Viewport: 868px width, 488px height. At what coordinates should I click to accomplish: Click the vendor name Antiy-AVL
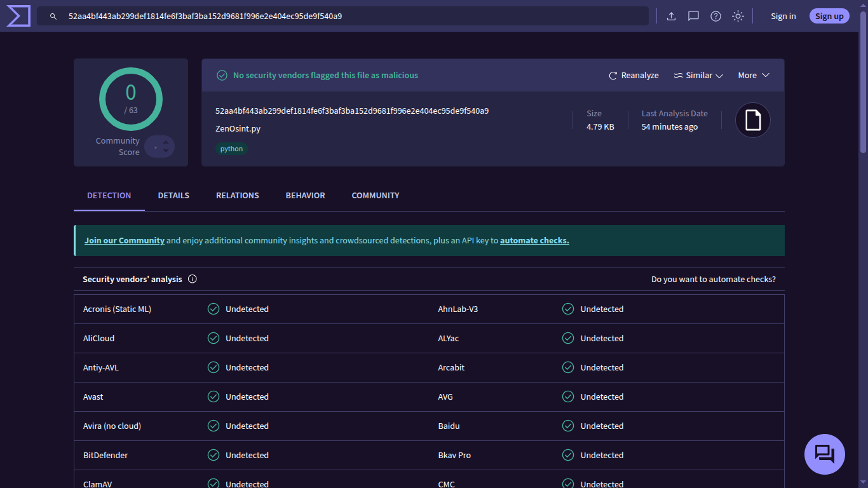(101, 367)
